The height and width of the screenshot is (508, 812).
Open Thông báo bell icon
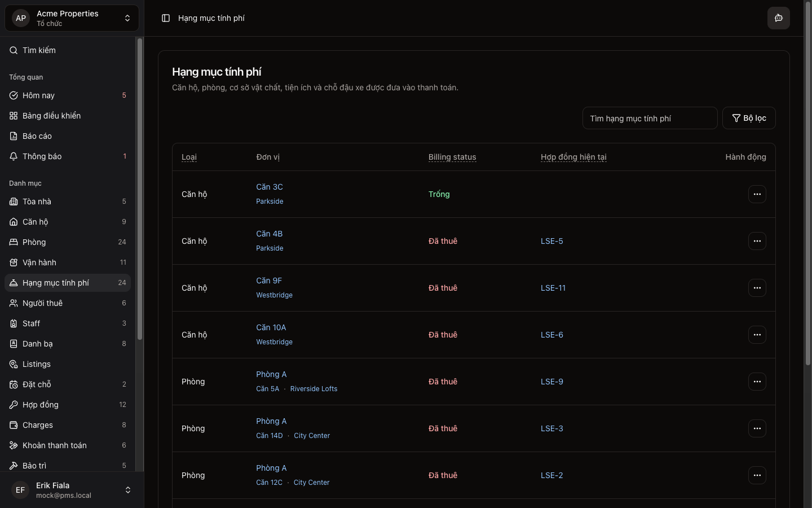coord(14,156)
